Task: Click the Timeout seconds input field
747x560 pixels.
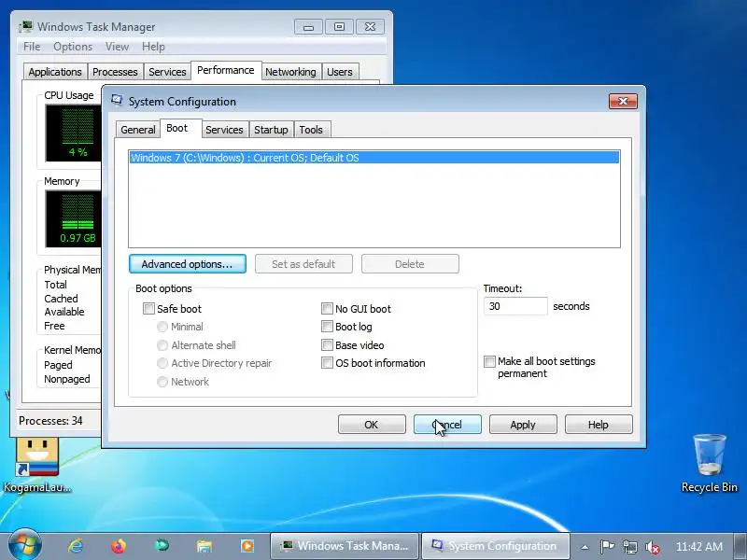Action: (x=515, y=306)
